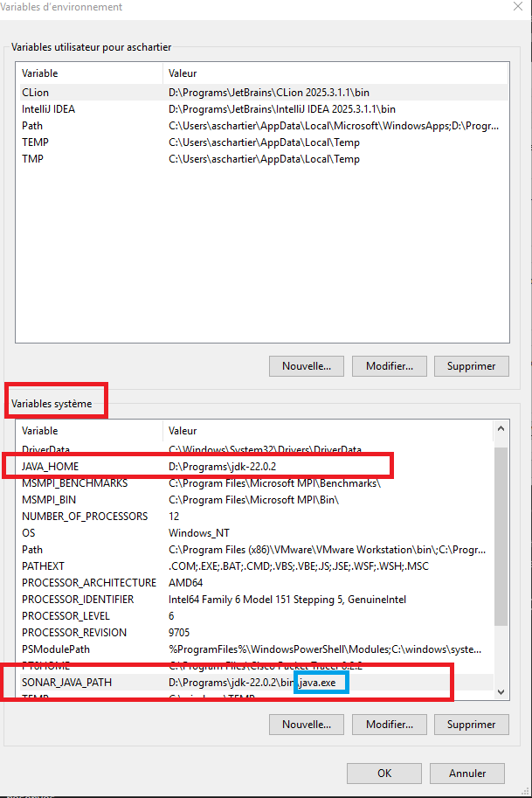Click the system variables Variable column header
532x798 pixels.
coord(89,431)
